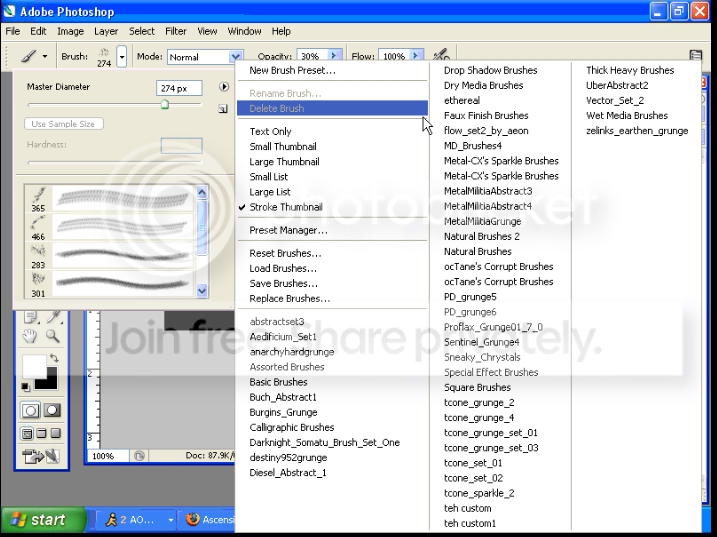Viewport: 717px width, 537px height.
Task: Click Edit in ImageReady icon
Action: (x=41, y=456)
